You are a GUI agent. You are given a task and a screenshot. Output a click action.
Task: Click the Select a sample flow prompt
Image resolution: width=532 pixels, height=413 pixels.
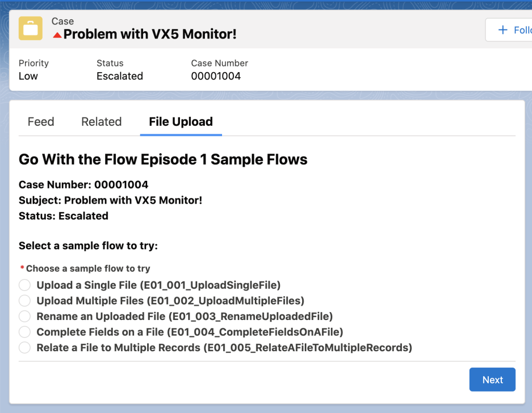pos(88,246)
